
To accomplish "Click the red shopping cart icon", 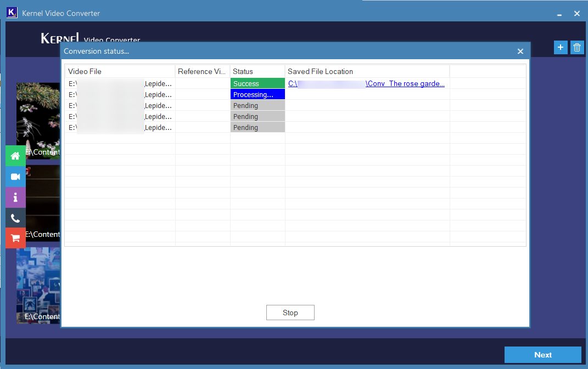I will 15,239.
